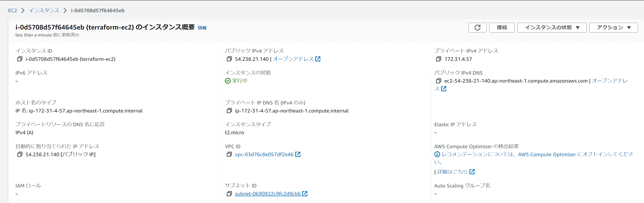Click the Elastic IP アドレス label
Image resolution: width=644 pixels, height=203 pixels.
point(455,124)
